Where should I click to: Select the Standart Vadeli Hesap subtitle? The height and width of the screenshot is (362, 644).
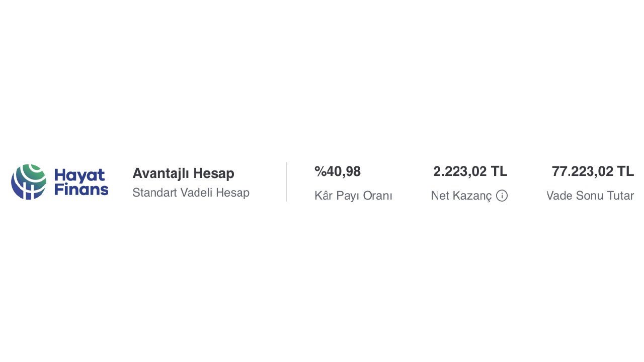pos(191,193)
